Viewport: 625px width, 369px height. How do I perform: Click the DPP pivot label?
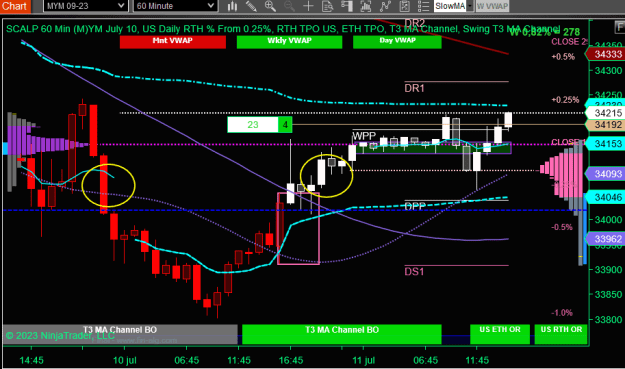(x=415, y=206)
